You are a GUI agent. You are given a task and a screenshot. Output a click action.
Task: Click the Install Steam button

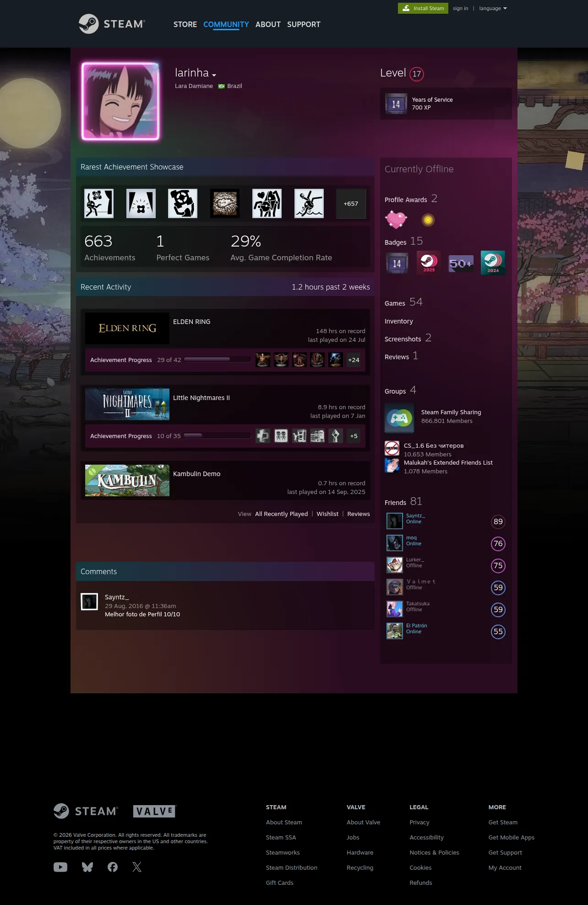423,8
